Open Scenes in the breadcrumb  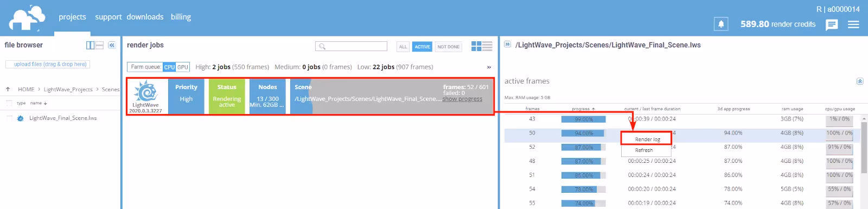111,89
